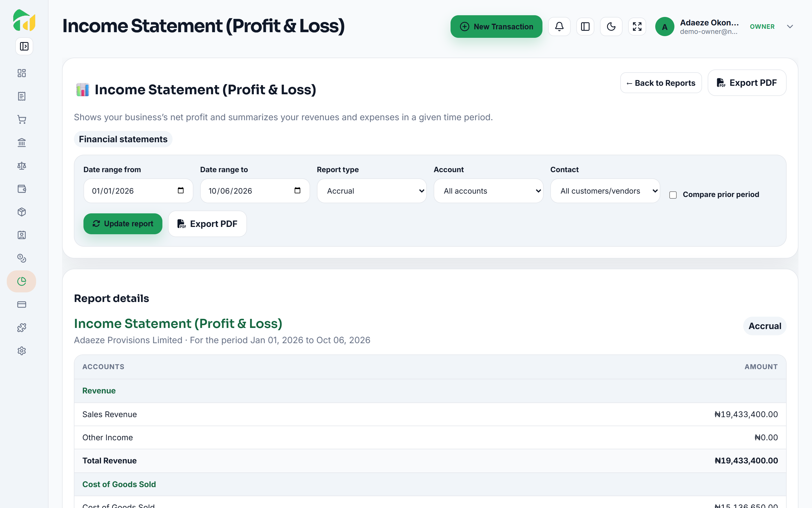Click the Date range from field value 01/01/2026
Screen dimensions: 812x508
pos(113,191)
